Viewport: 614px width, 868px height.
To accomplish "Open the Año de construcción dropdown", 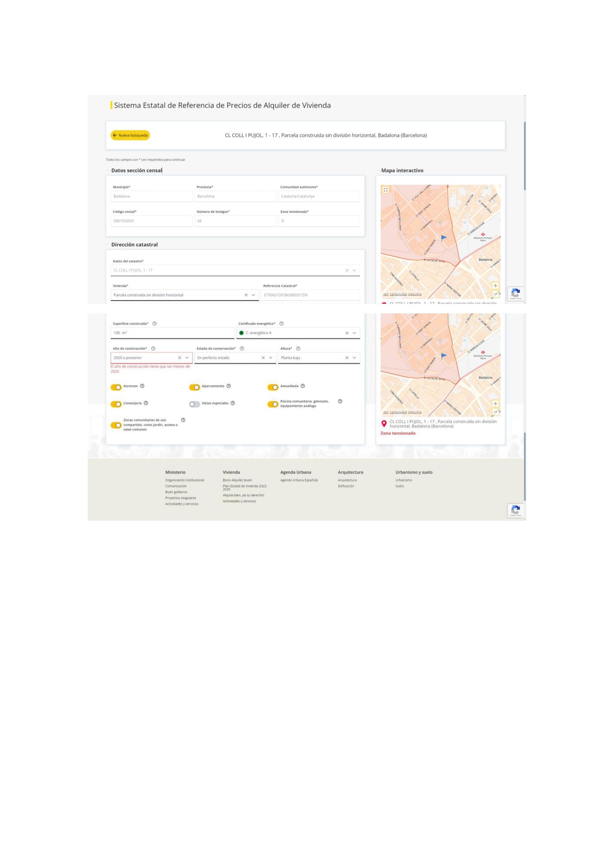I will pos(187,358).
